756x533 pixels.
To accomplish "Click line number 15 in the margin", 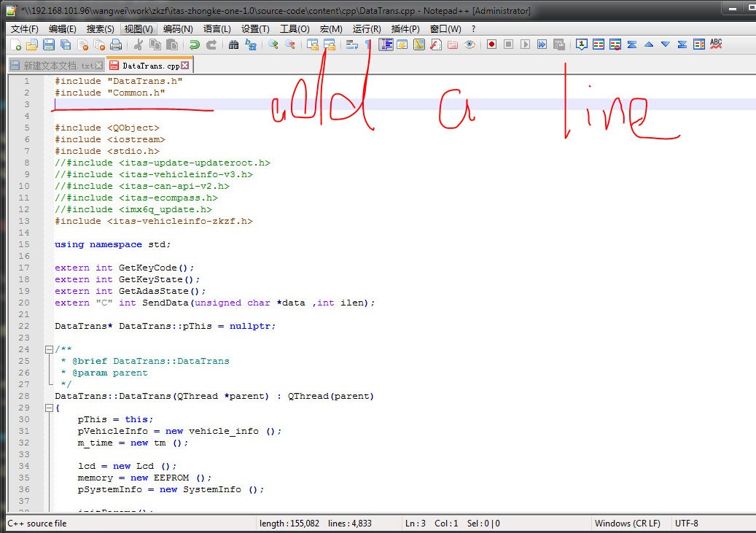I will (24, 244).
